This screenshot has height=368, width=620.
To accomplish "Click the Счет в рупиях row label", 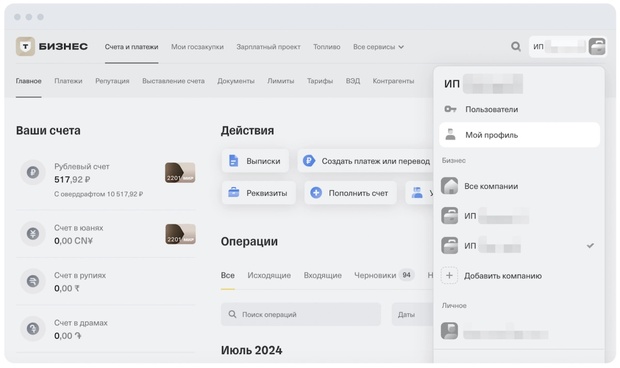I will click(x=80, y=275).
